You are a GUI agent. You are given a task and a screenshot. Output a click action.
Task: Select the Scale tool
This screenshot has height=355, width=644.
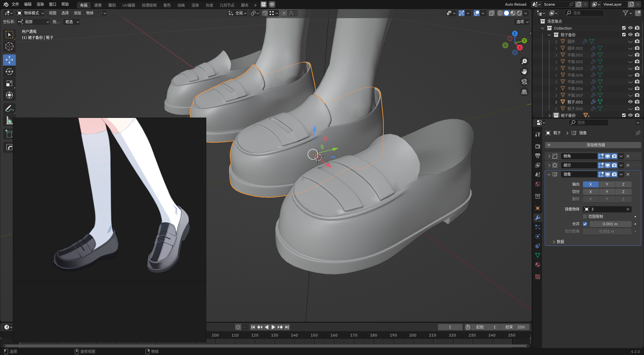[9, 84]
